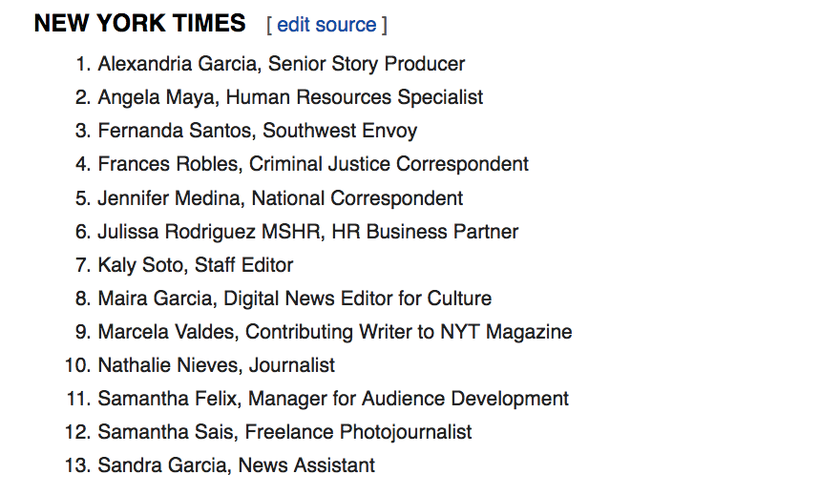Select Kaly Soto, Staff Editor
This screenshot has width=820, height=495.
(x=196, y=265)
